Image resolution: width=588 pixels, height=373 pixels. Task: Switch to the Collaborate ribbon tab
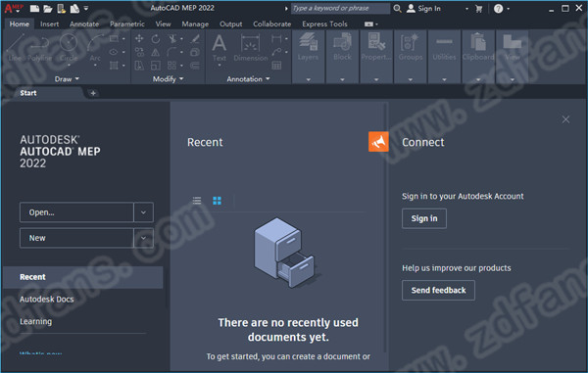271,23
